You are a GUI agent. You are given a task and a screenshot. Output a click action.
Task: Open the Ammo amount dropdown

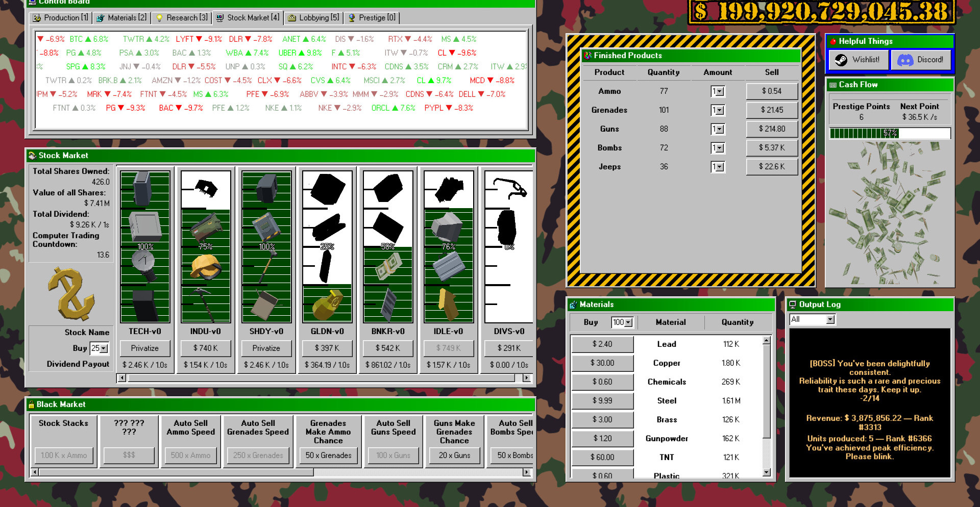718,91
